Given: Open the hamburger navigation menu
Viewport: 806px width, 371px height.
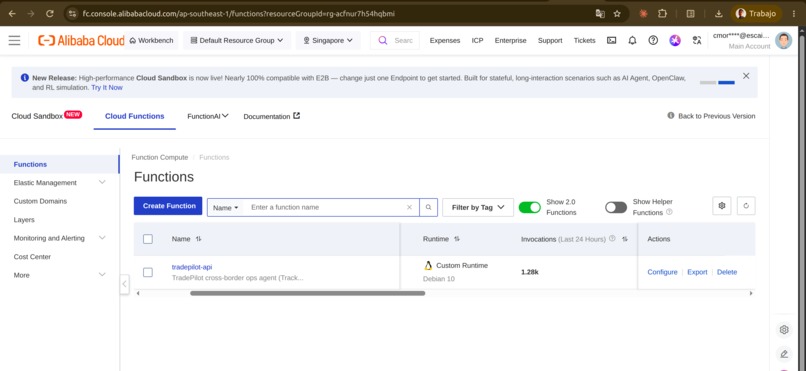Looking at the screenshot, I should pyautogui.click(x=14, y=41).
